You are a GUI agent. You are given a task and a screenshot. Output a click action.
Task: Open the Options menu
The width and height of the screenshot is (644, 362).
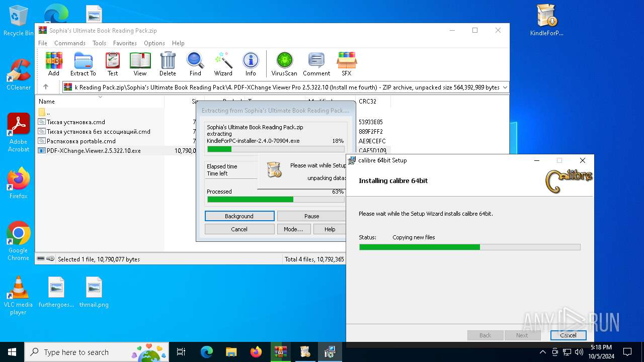point(154,43)
